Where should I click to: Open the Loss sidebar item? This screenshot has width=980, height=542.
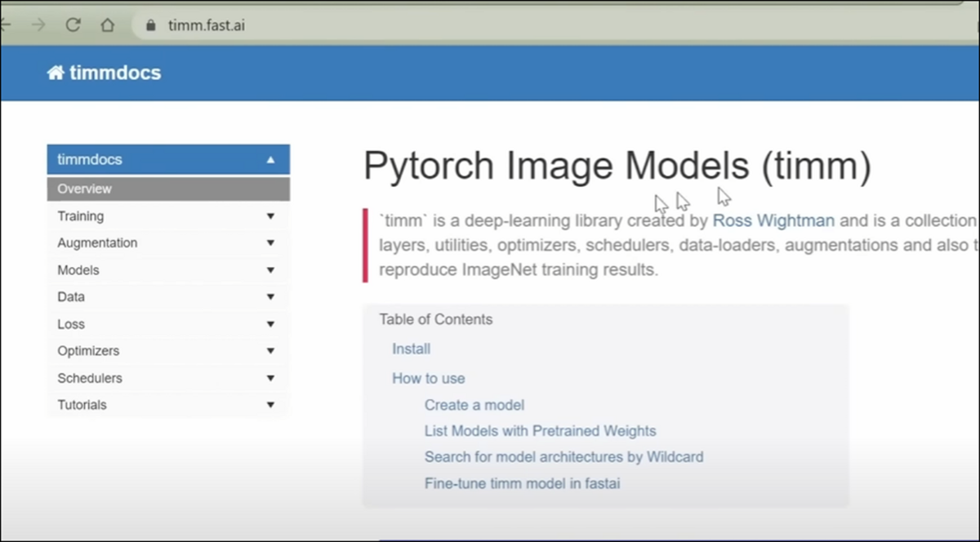71,324
